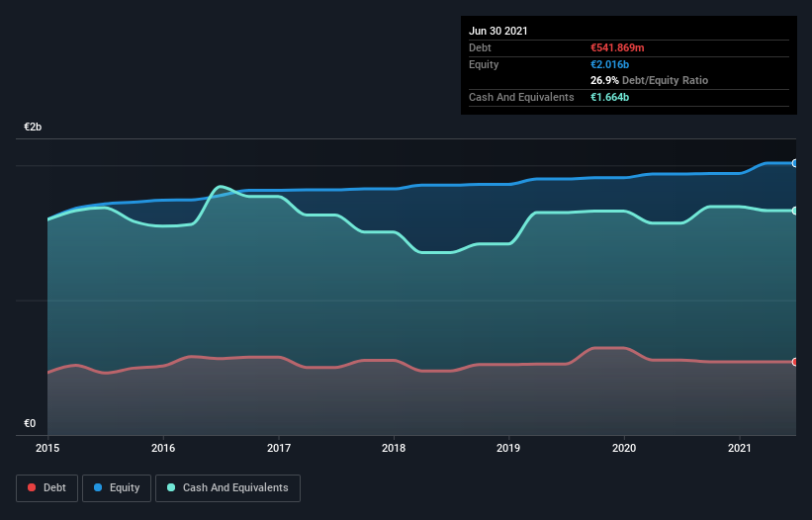Select the teal Cash endpoint marker
Viewport: 812px width, 520px height.
(x=794, y=211)
